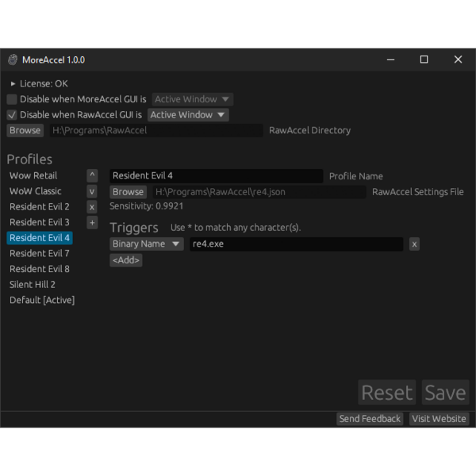Screen dimensions: 476x476
Task: Minimize the MoreAccel window
Action: pyautogui.click(x=390, y=59)
